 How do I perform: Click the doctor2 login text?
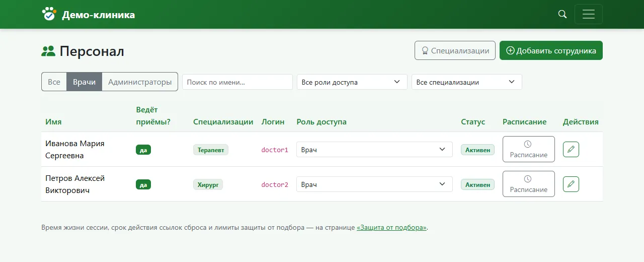click(x=275, y=184)
